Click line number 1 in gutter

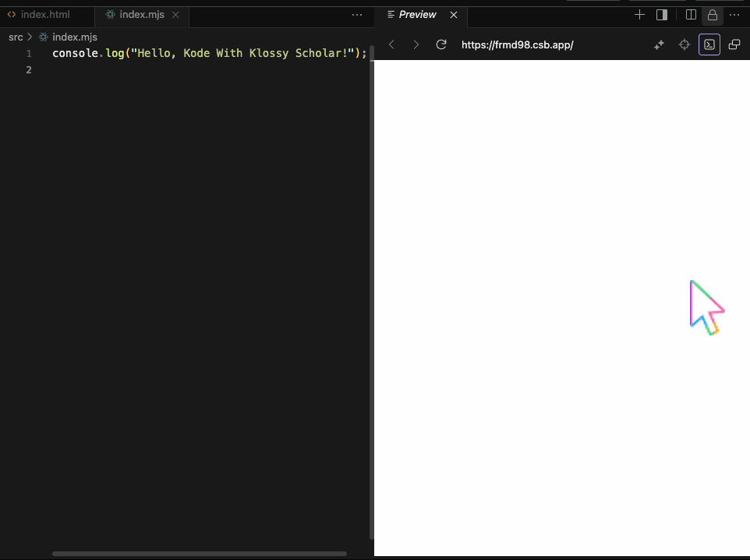pyautogui.click(x=29, y=54)
